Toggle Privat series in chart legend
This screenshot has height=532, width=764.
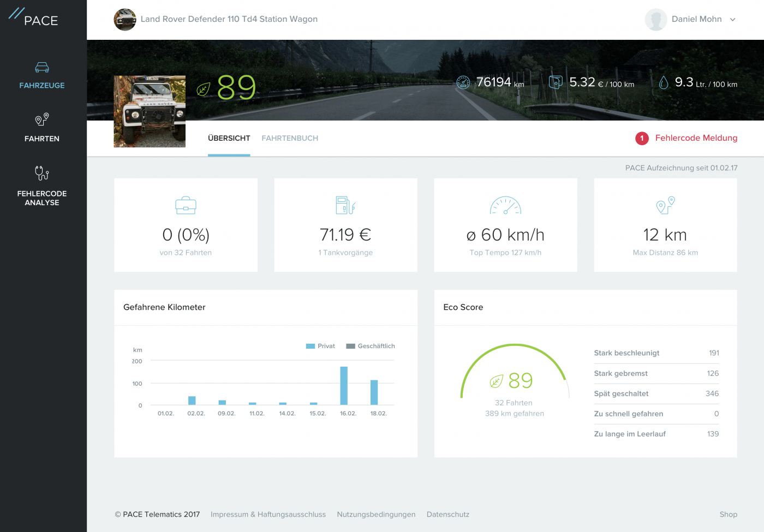321,346
